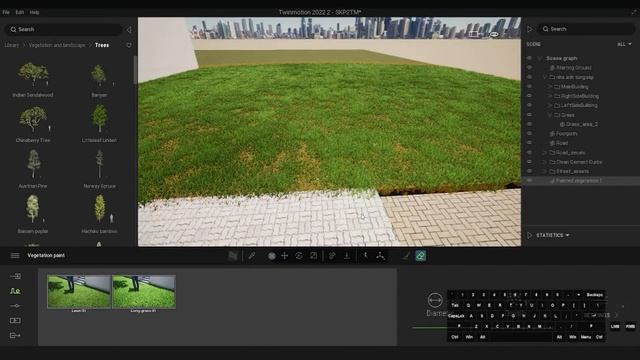Collapse the Scene graph root node

tap(540, 58)
